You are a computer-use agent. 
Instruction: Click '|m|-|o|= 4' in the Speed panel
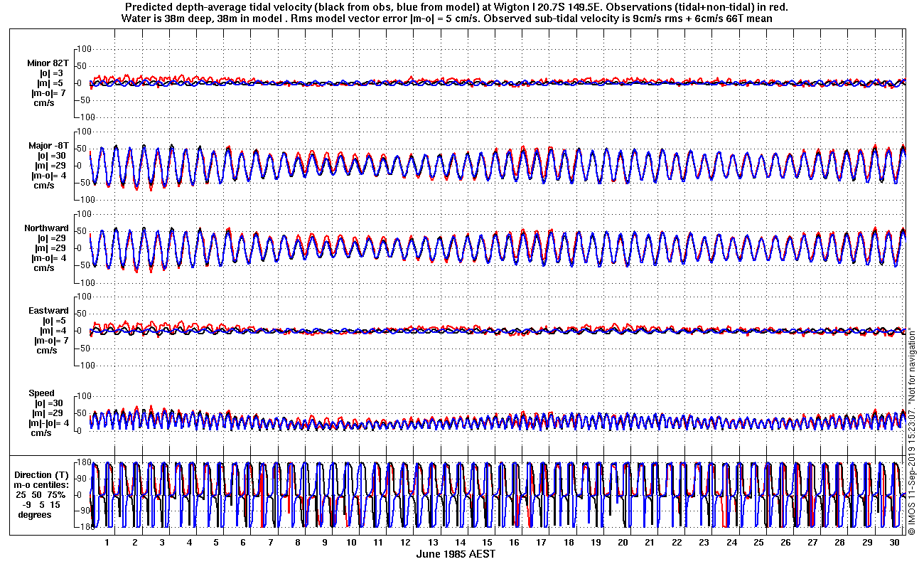click(x=49, y=423)
